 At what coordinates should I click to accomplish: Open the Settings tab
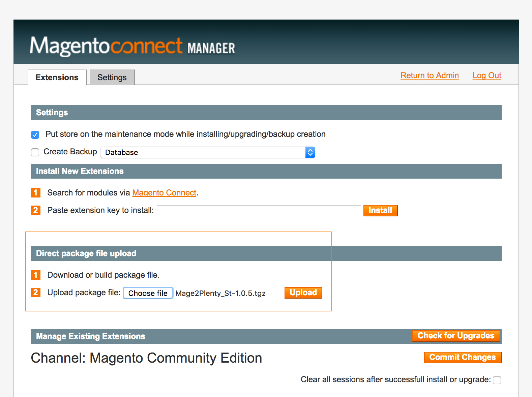tap(112, 77)
